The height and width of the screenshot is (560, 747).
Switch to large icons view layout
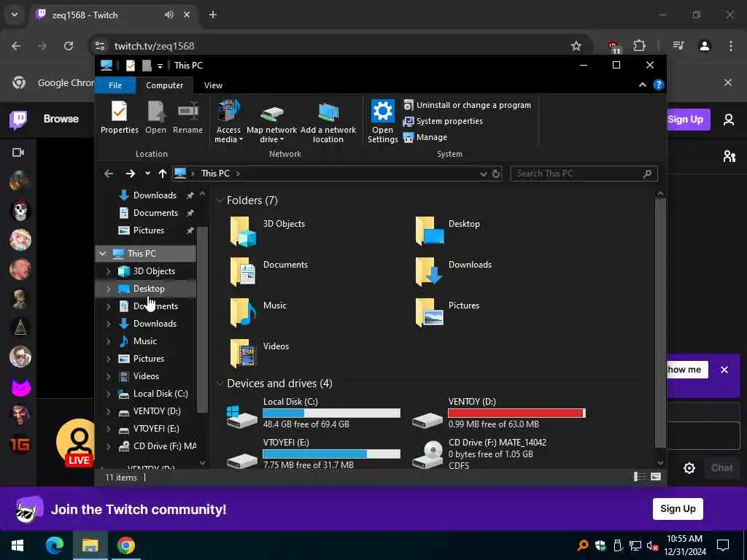point(656,477)
